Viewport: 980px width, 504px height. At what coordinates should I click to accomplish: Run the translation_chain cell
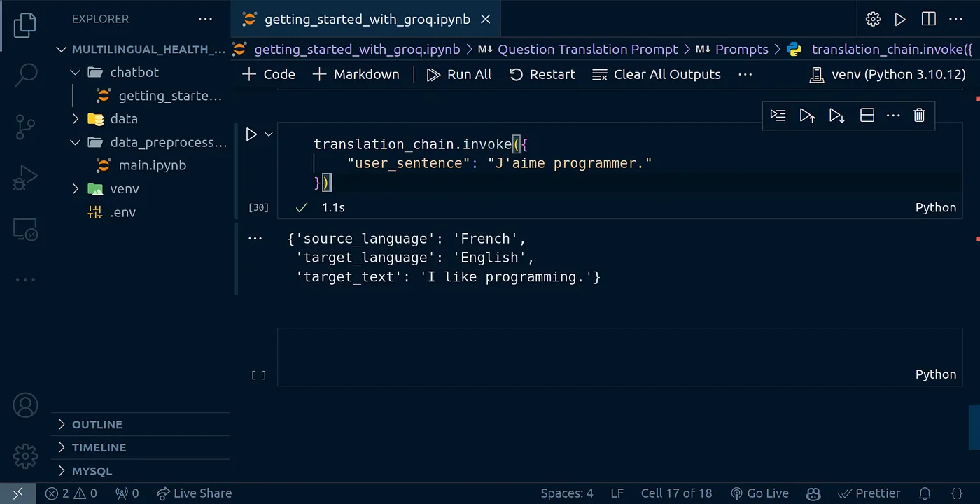click(251, 134)
